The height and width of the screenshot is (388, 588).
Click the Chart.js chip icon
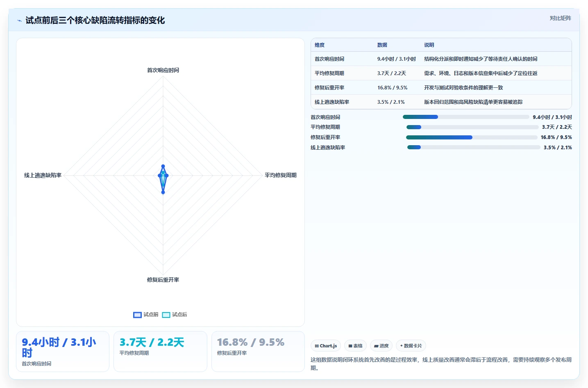point(317,346)
